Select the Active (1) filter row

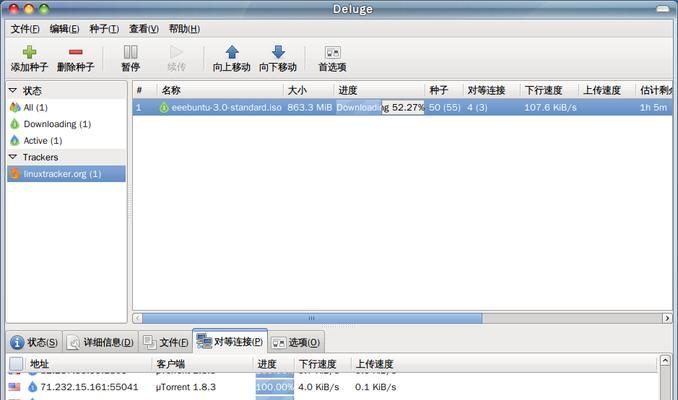[x=67, y=141]
